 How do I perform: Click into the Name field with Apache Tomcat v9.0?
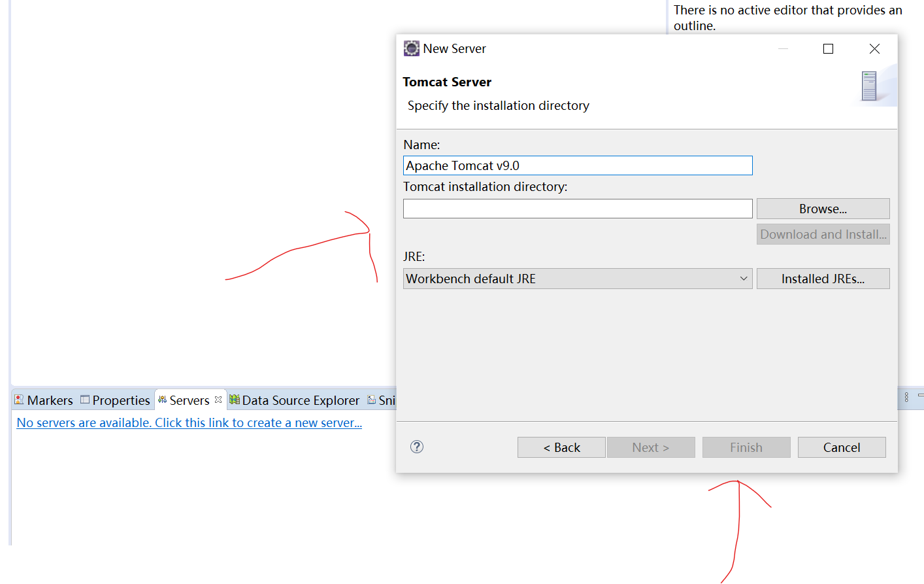click(x=578, y=165)
